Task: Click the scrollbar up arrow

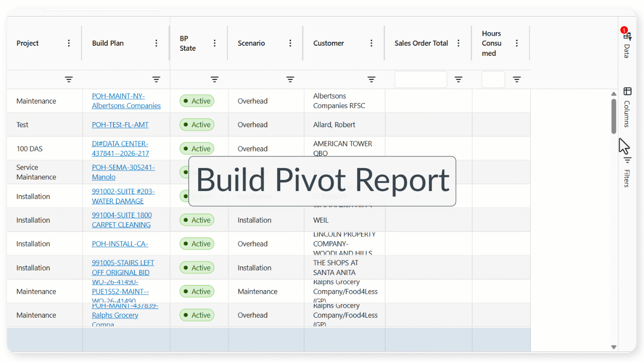Action: pyautogui.click(x=614, y=94)
